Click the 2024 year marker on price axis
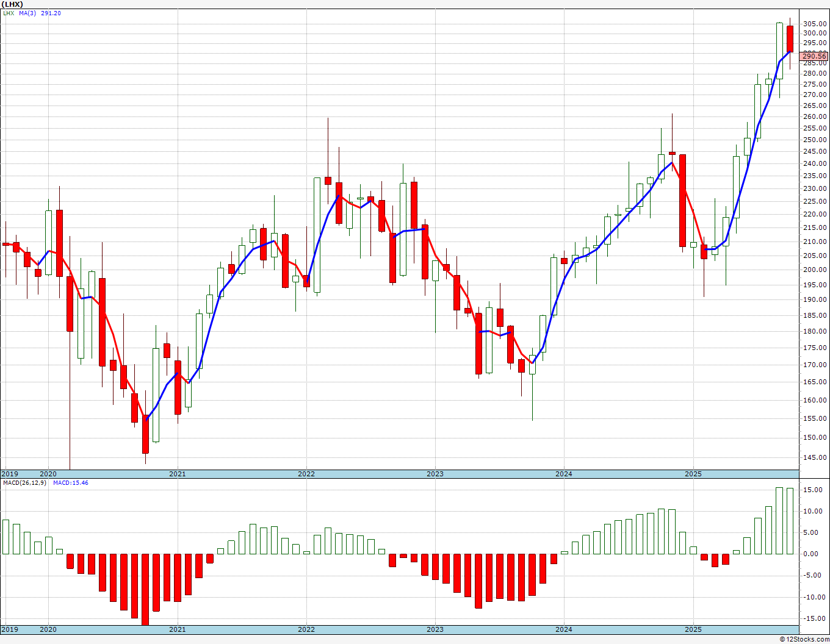Viewport: 830px width, 644px height. click(563, 474)
